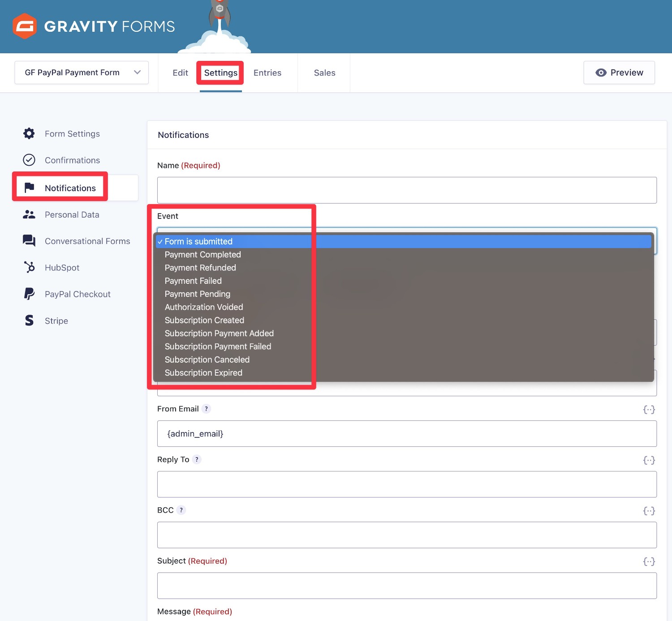Choose Subscription Payment Failed event option
Image resolution: width=672 pixels, height=621 pixels.
click(403, 347)
